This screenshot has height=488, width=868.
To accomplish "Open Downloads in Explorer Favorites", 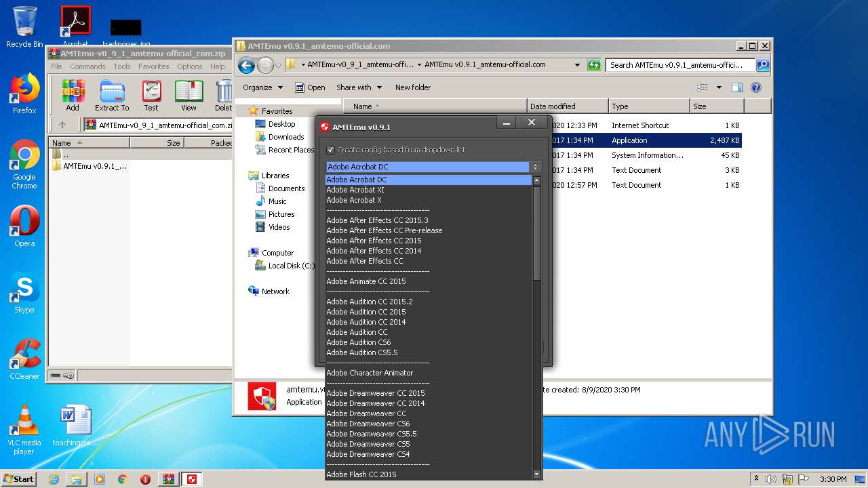I will tap(279, 137).
